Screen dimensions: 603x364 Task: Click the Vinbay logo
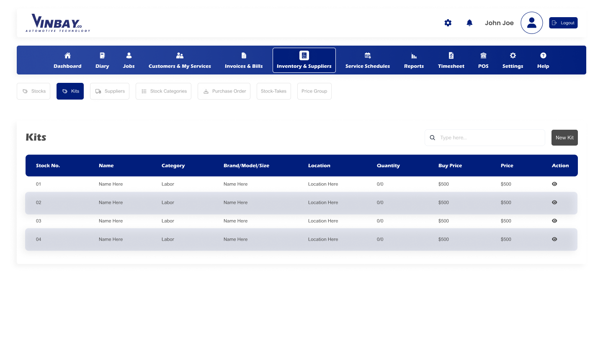click(x=58, y=23)
